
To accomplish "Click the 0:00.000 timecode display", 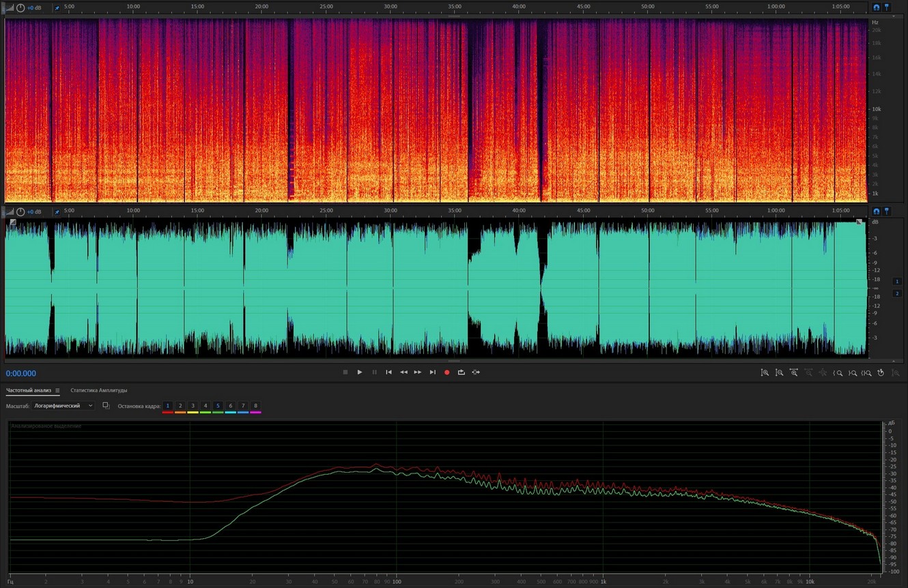I will (21, 374).
